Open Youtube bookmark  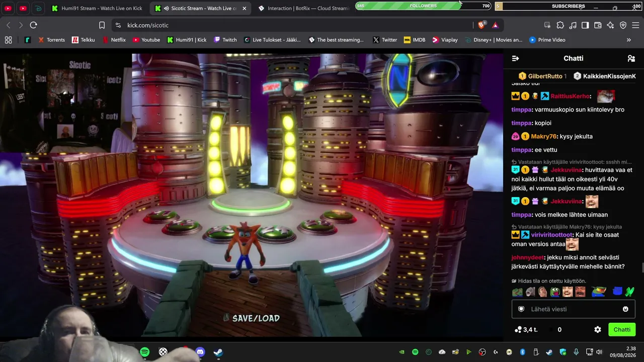pyautogui.click(x=146, y=40)
